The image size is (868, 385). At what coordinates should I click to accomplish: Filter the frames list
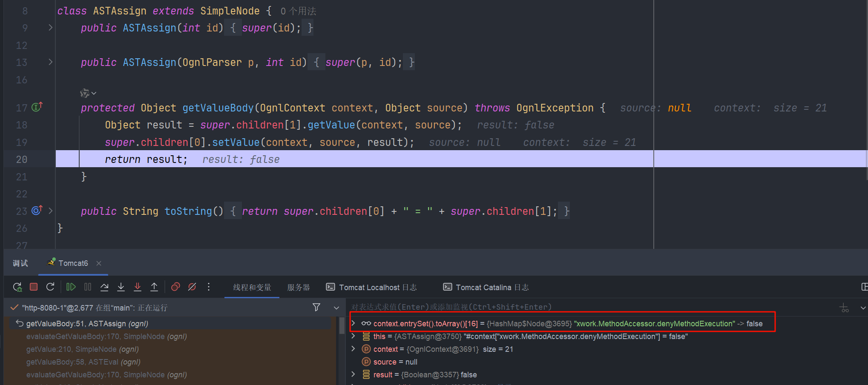click(316, 307)
